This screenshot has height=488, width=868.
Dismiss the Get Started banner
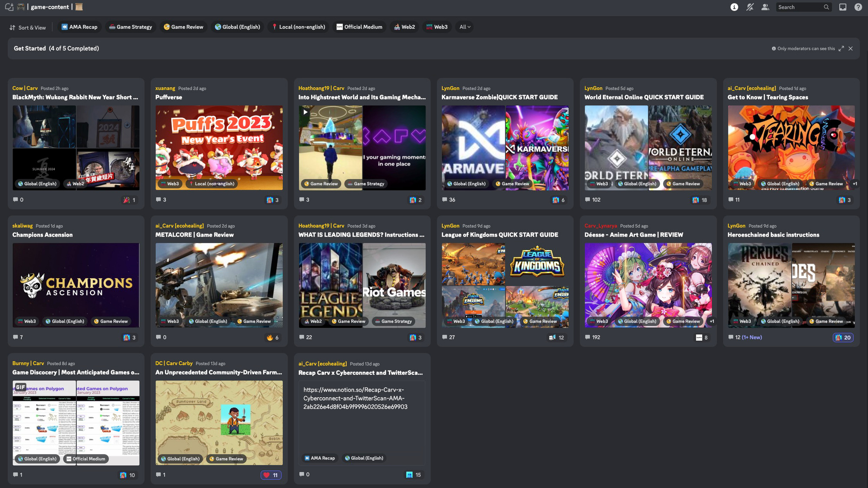851,49
